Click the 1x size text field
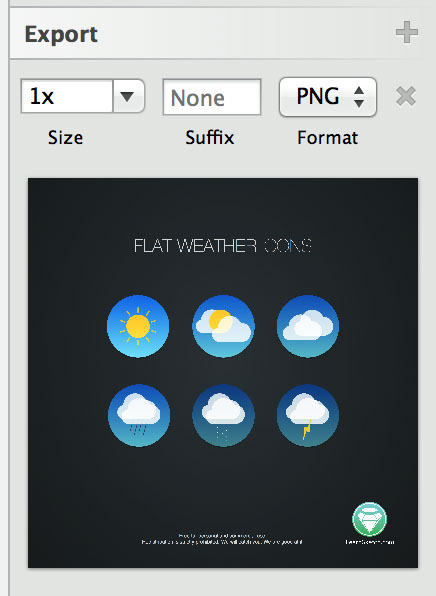The image size is (436, 596). [x=67, y=96]
